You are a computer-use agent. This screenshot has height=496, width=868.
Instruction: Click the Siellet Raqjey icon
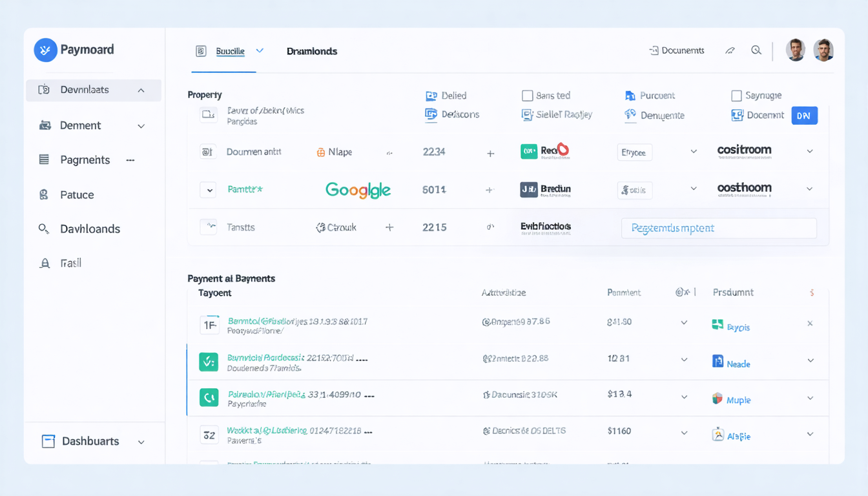pyautogui.click(x=527, y=114)
